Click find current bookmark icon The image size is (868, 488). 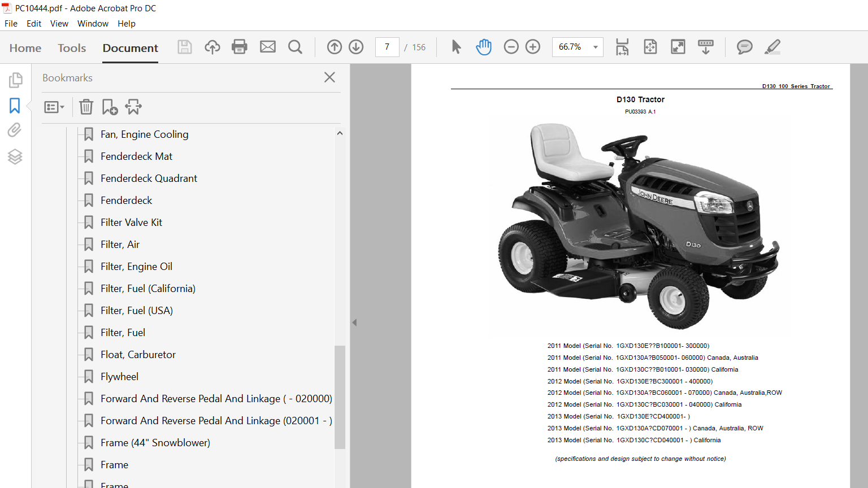(133, 107)
